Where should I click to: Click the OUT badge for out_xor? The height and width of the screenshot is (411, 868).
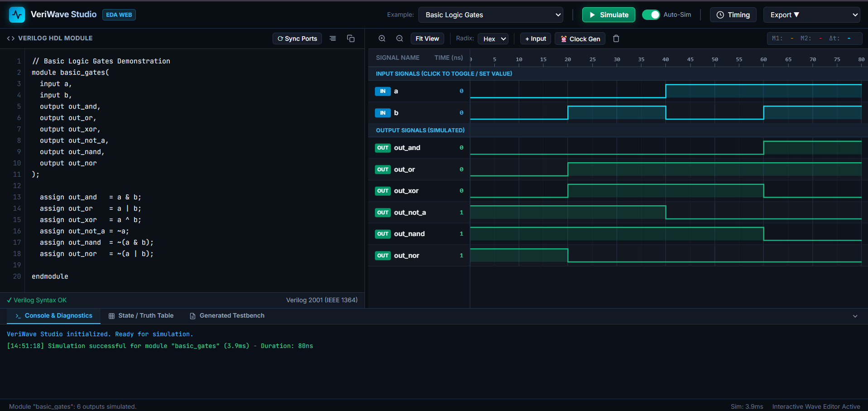(383, 191)
